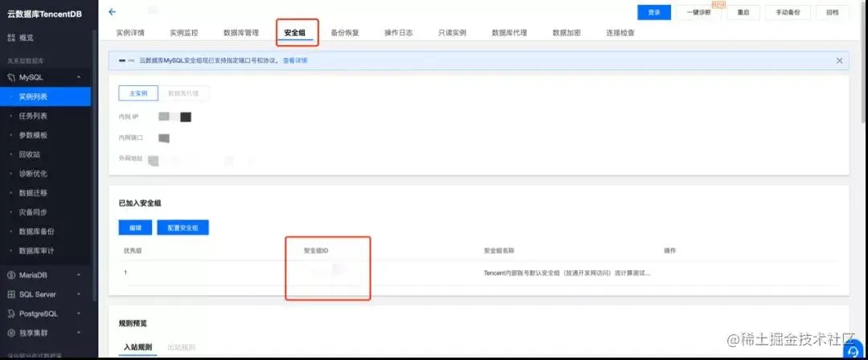Click the Tencent内部账号默认安全组 name cell
This screenshot has height=360, width=868.
[567, 273]
